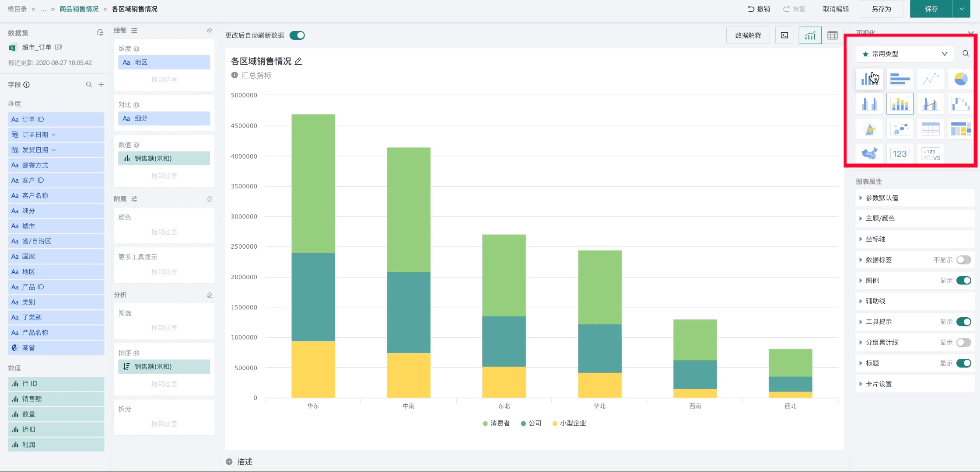Edit the chart title with the pencil icon
Image resolution: width=980 pixels, height=472 pixels.
point(298,61)
